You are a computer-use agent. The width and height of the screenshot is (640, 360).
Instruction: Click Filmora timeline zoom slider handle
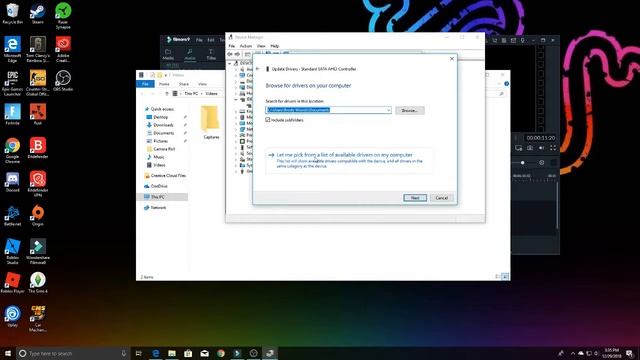pyautogui.click(x=522, y=162)
